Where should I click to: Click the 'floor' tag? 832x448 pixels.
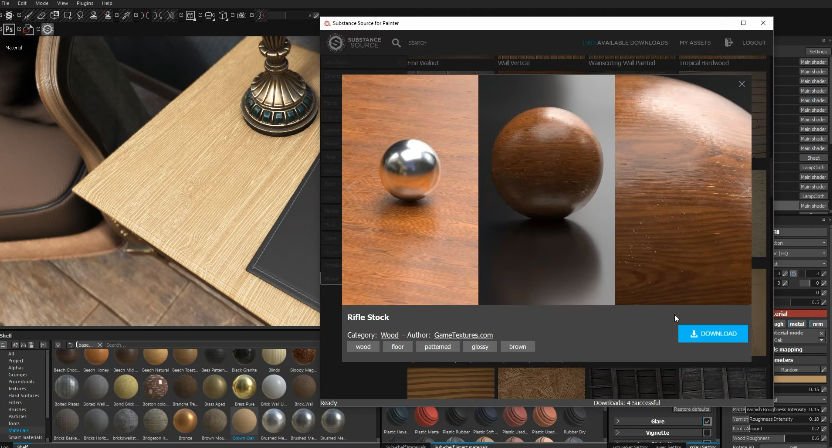397,347
